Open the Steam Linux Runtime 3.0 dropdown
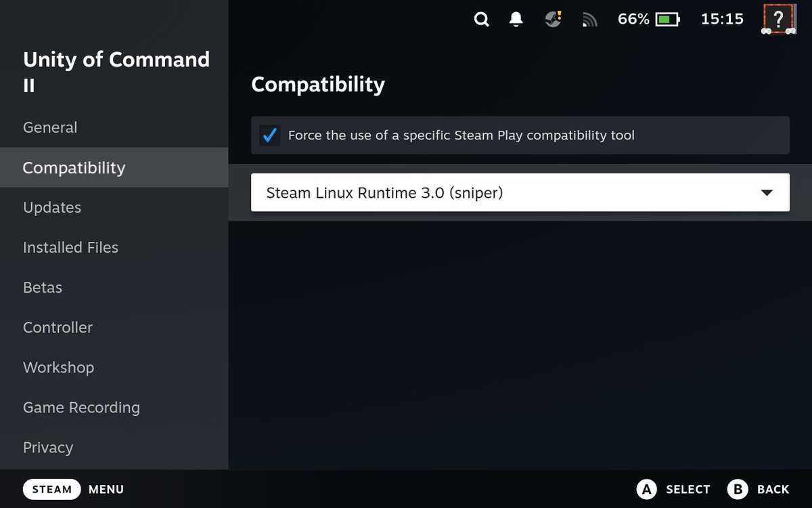The image size is (812, 508). coord(520,192)
